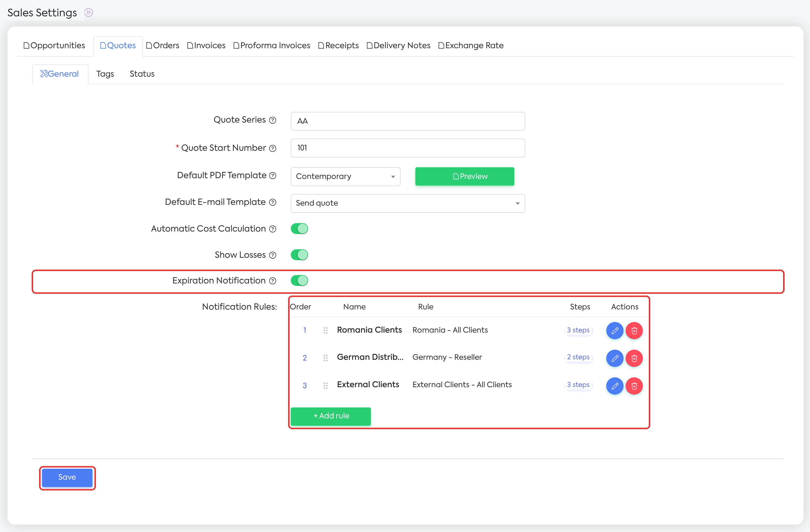Delete the German Distrib... rule
Viewport: 810px width, 532px height.
[634, 358]
